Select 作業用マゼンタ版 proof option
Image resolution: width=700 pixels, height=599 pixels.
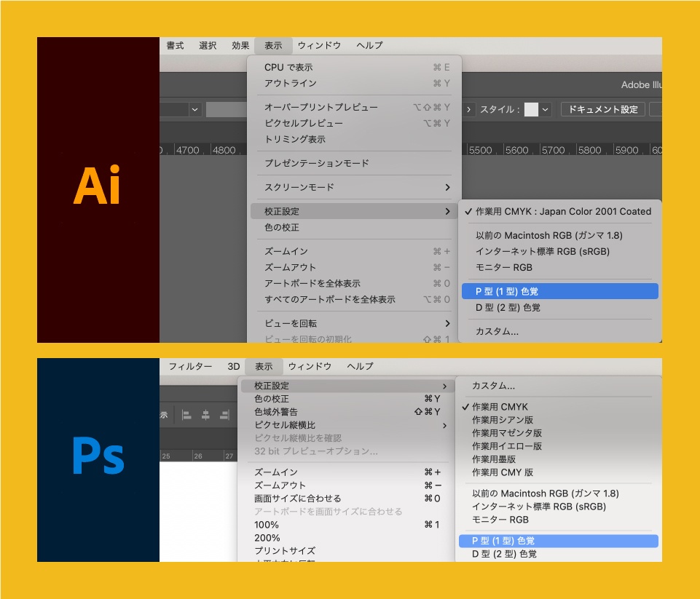tap(559, 434)
